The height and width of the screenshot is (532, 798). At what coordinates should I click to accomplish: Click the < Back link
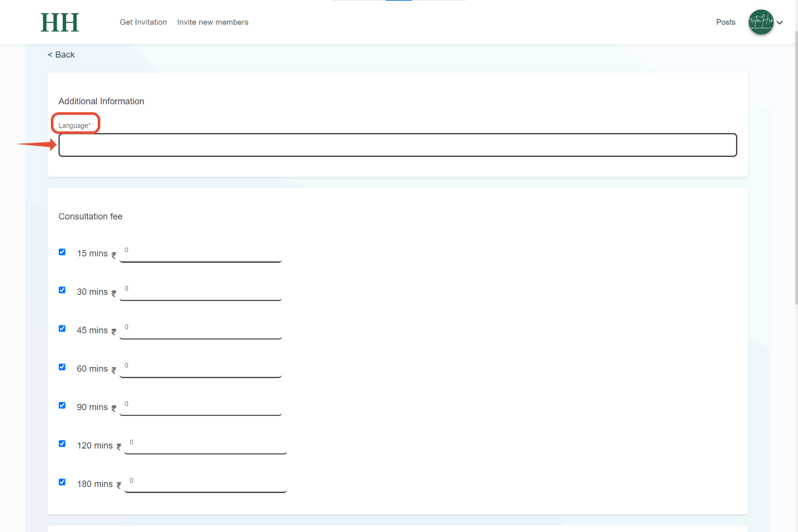point(61,55)
